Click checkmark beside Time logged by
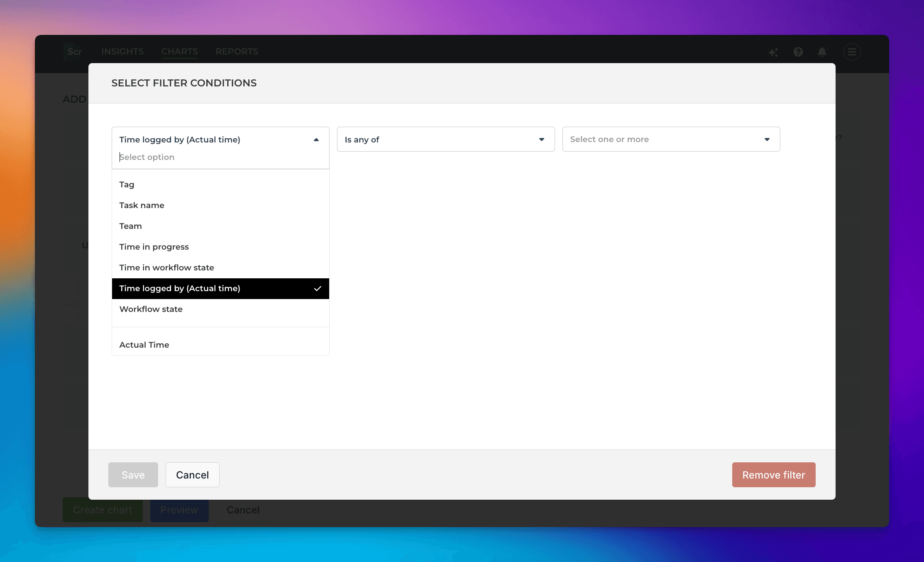The width and height of the screenshot is (924, 562). coord(318,289)
